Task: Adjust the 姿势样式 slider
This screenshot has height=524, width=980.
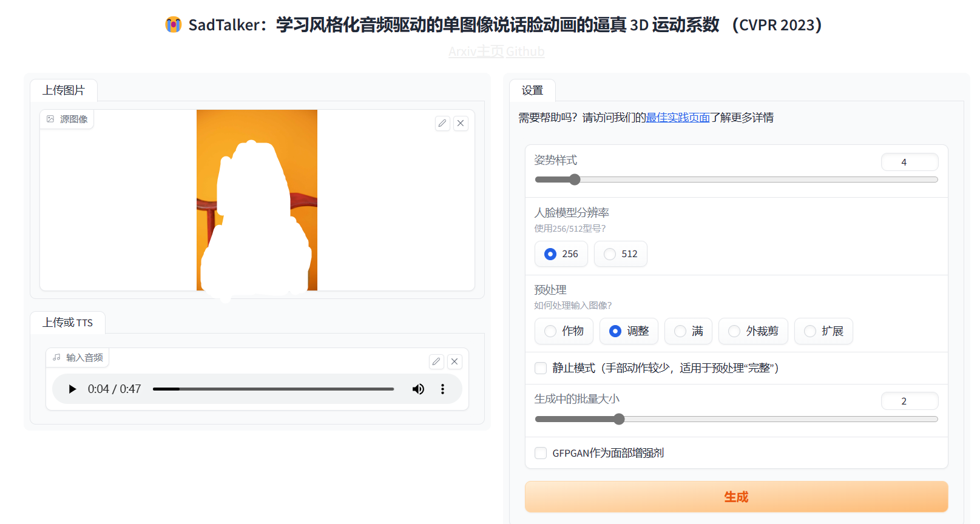Action: (736, 180)
